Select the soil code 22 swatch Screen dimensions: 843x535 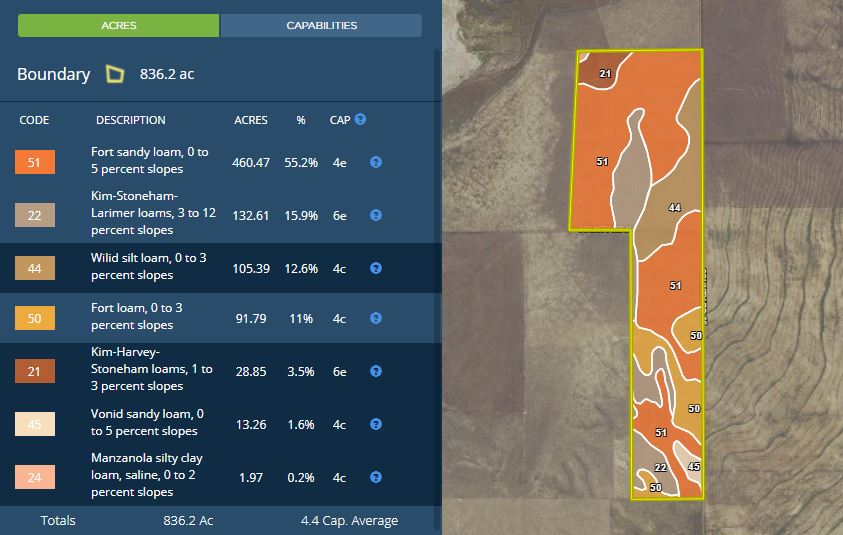pyautogui.click(x=35, y=215)
